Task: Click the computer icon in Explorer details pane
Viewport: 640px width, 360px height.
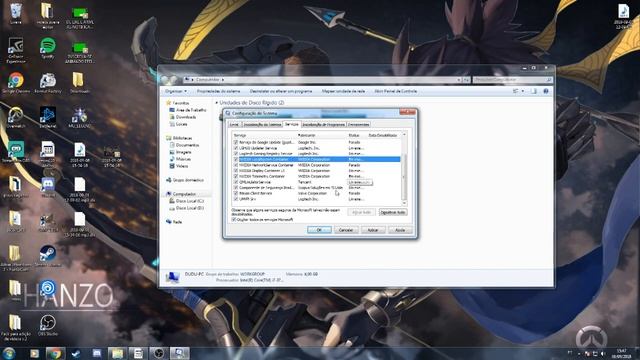Action: [x=172, y=277]
